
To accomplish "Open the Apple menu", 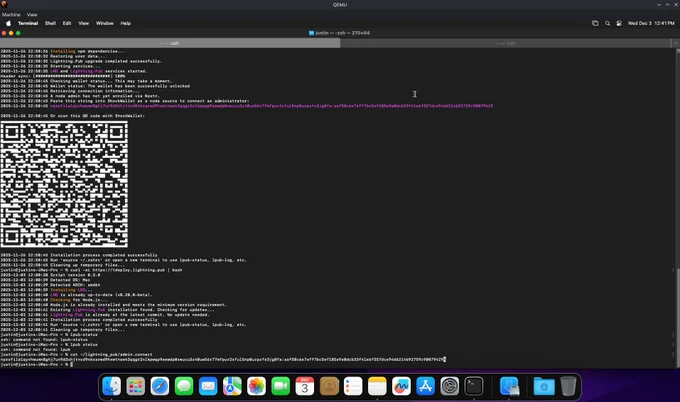I will pos(8,23).
